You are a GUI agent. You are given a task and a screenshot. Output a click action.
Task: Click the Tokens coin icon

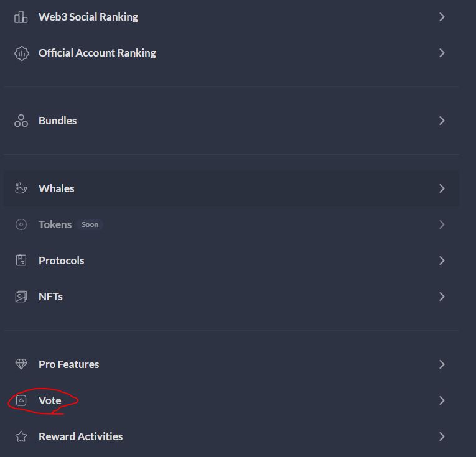21,224
